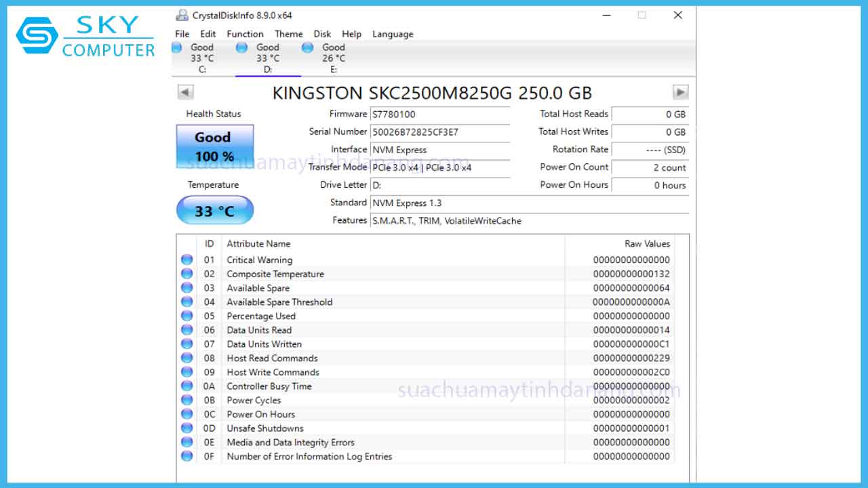Click the Serial Number field
The height and width of the screenshot is (488, 868).
click(x=440, y=132)
